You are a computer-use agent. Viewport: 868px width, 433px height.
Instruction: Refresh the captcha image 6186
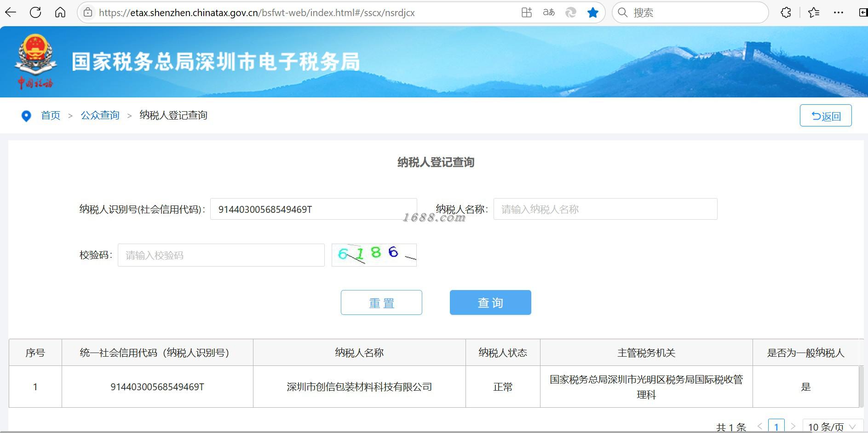click(x=374, y=255)
